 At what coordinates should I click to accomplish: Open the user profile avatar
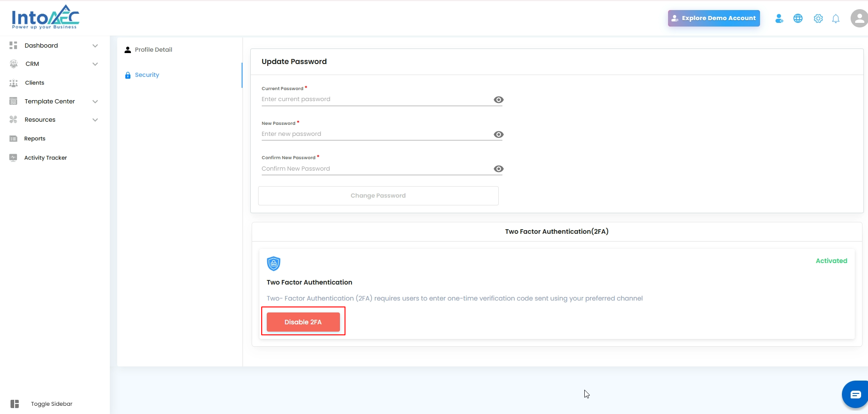click(858, 19)
